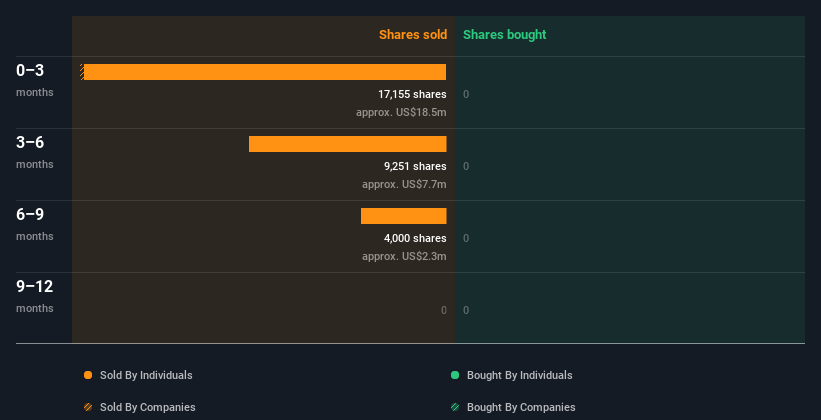Click the Shares sold column header
821x420 pixels.
[413, 35]
